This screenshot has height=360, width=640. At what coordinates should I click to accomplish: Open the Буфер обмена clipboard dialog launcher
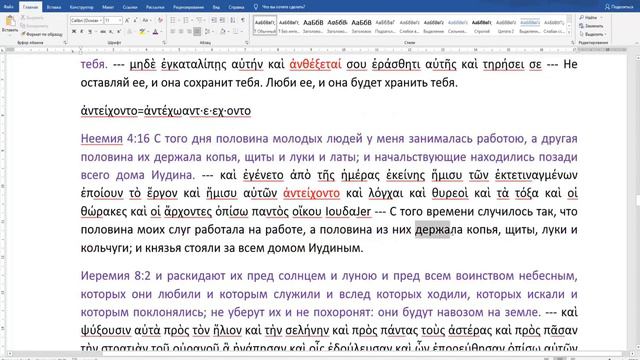65,42
